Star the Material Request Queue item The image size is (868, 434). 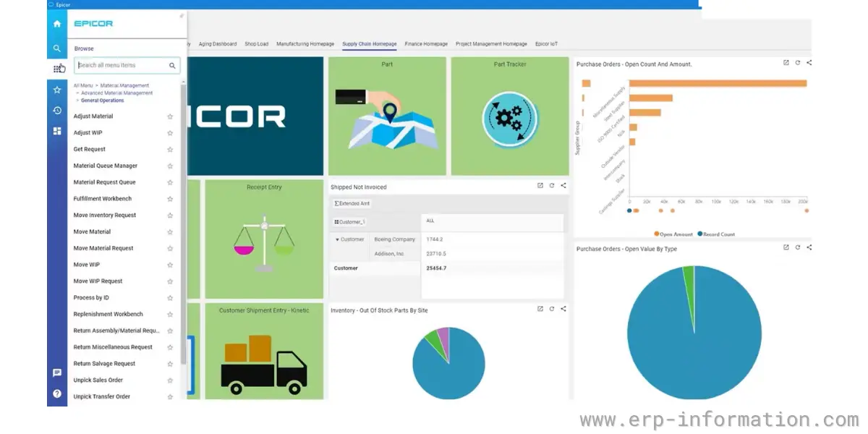click(x=170, y=183)
